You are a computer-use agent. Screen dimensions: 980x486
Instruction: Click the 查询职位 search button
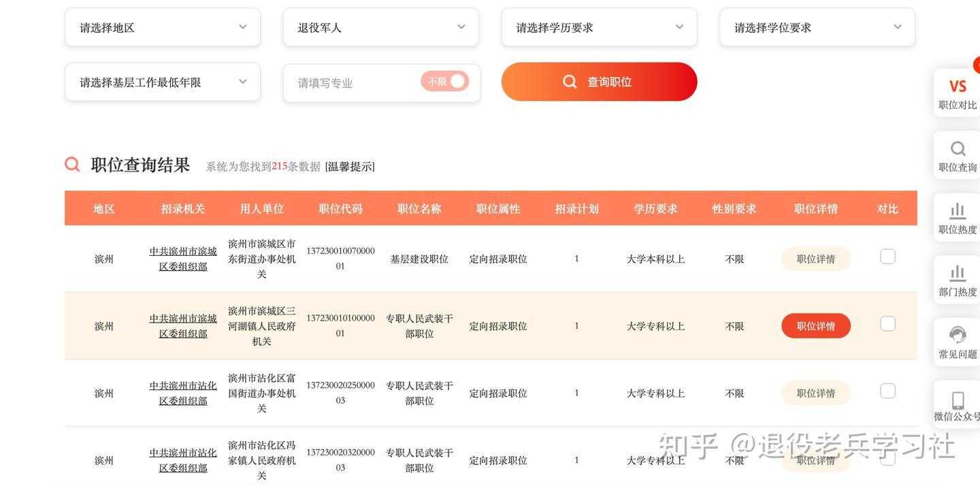600,82
